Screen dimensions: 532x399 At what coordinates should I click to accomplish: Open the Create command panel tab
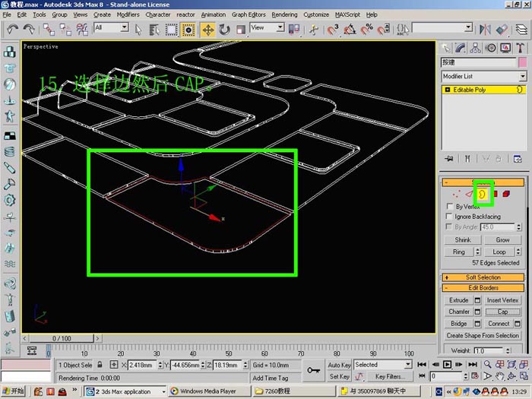tap(446, 48)
